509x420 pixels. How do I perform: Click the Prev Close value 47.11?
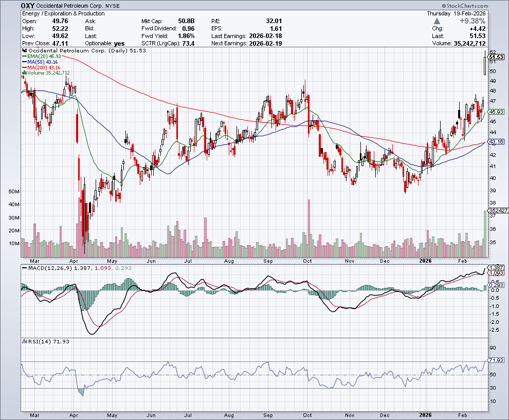(60, 44)
